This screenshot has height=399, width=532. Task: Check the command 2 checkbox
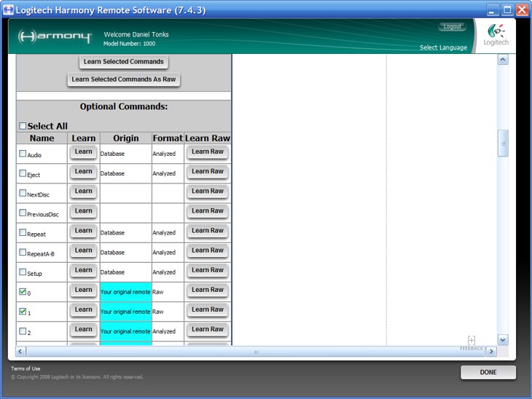point(23,331)
